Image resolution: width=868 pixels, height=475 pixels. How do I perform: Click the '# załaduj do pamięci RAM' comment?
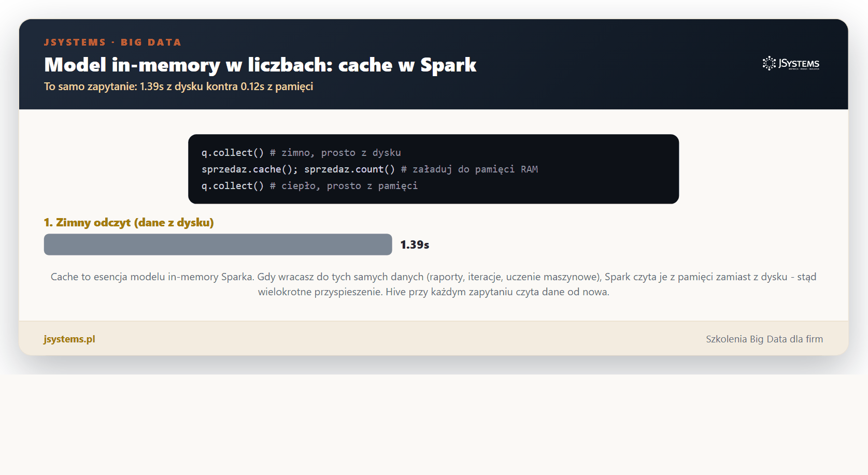click(469, 169)
